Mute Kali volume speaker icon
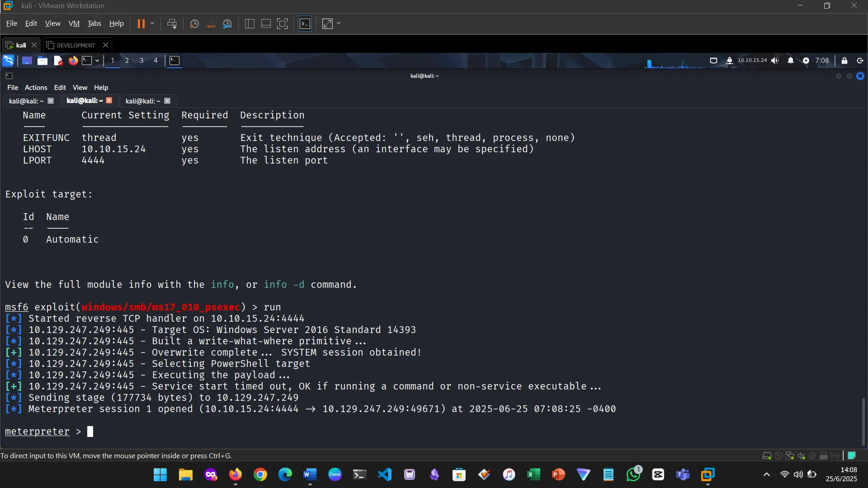868x488 pixels. pos(775,61)
